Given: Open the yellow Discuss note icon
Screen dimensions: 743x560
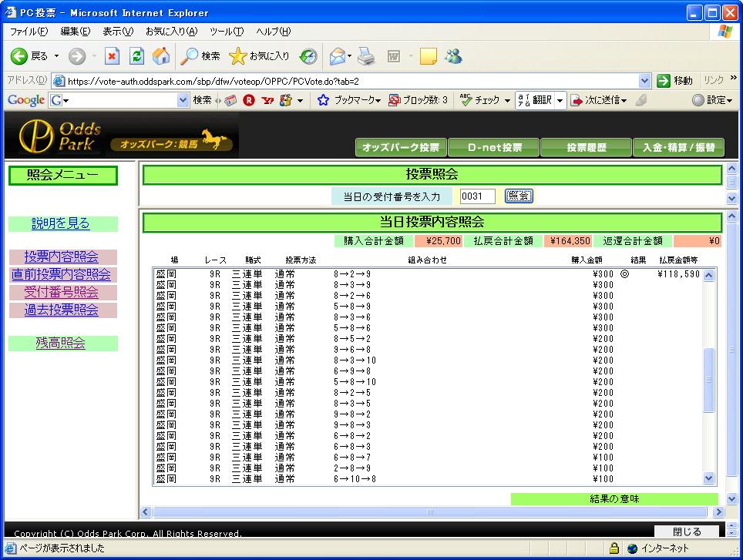Looking at the screenshot, I should point(429,56).
